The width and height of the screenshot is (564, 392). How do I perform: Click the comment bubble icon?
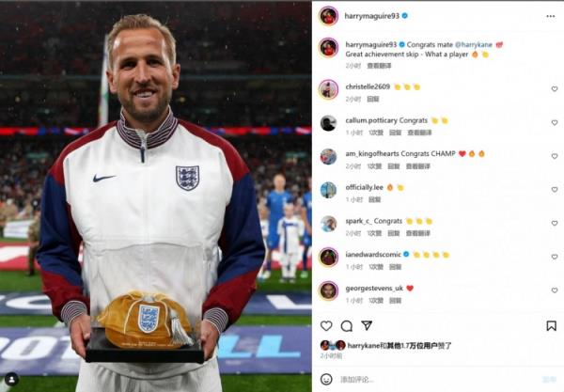click(x=346, y=326)
